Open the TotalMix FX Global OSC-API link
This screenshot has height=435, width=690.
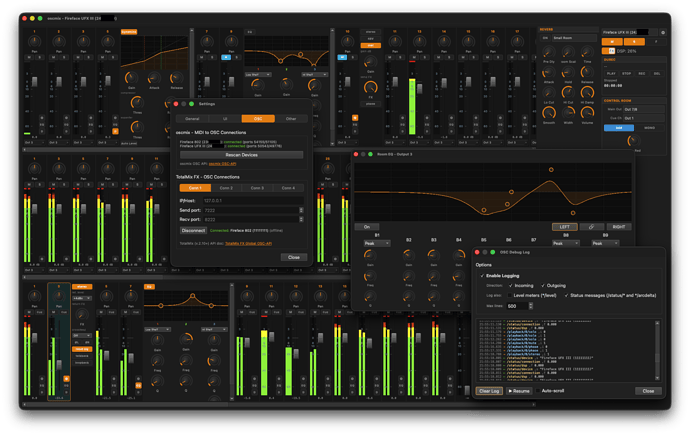click(248, 243)
